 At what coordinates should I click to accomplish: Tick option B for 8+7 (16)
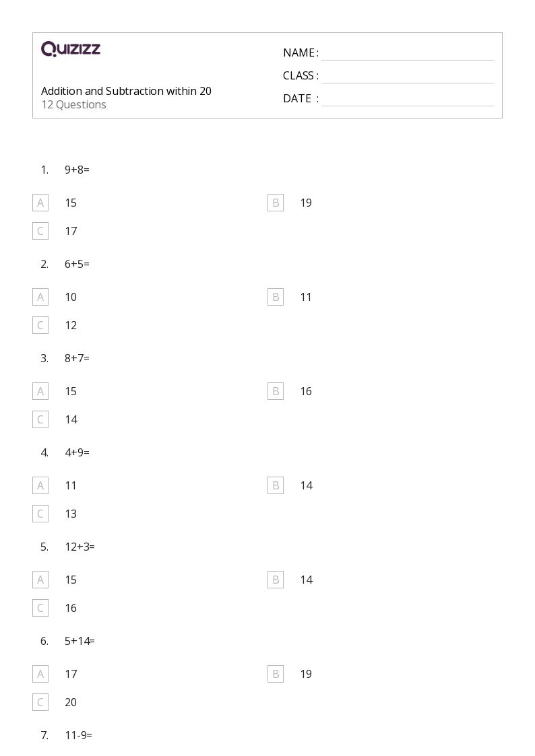(276, 391)
